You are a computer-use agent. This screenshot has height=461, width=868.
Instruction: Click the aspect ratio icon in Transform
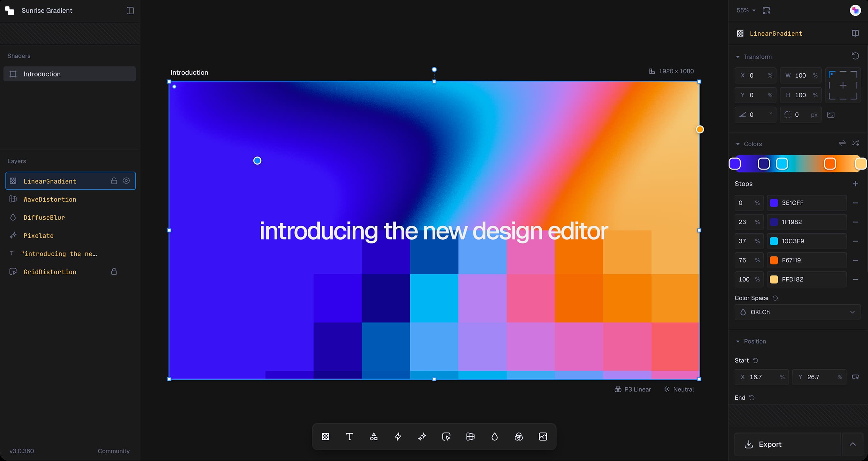pos(831,115)
